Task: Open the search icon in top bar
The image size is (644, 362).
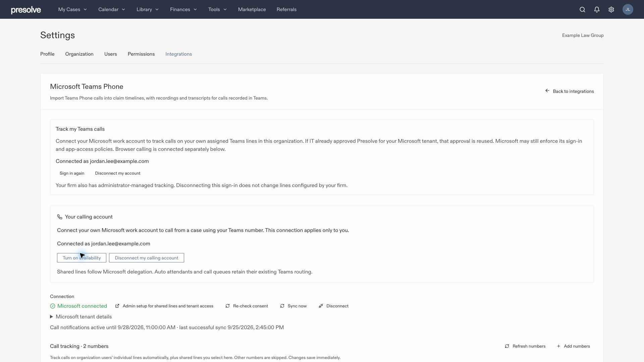Action: point(582,9)
